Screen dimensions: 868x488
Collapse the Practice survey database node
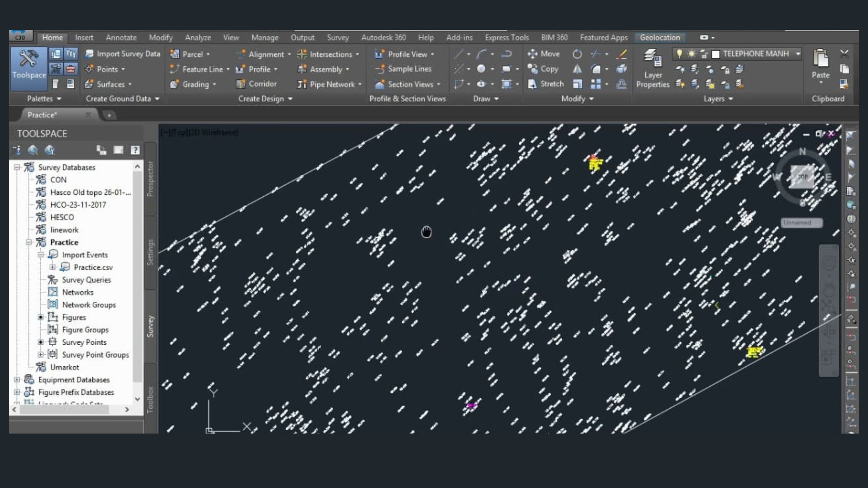tap(29, 242)
